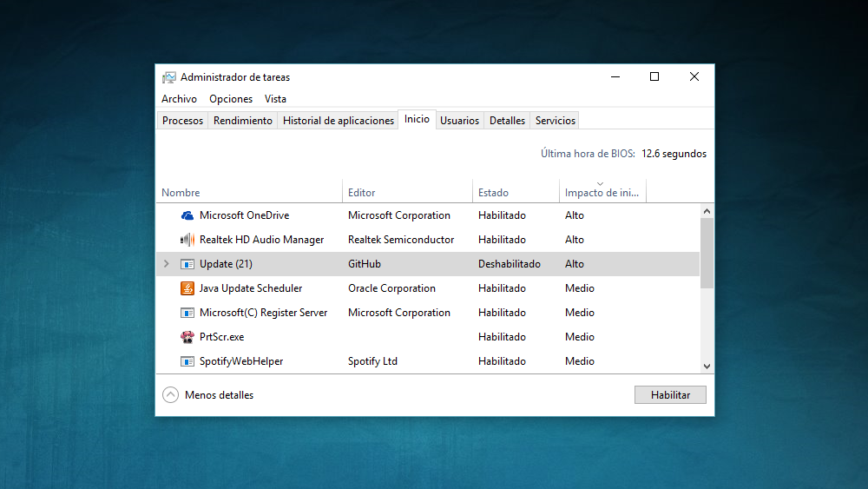Image resolution: width=868 pixels, height=489 pixels.
Task: Click Medio impact in the PrtScr.exe row
Action: [x=580, y=337]
